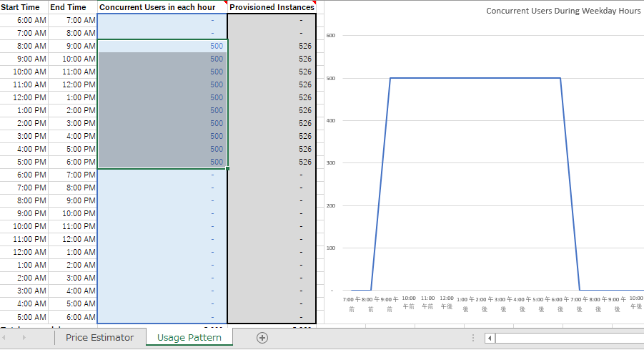Click the End Time column header cell
Viewport: 644px width, 350px height.
[73, 7]
